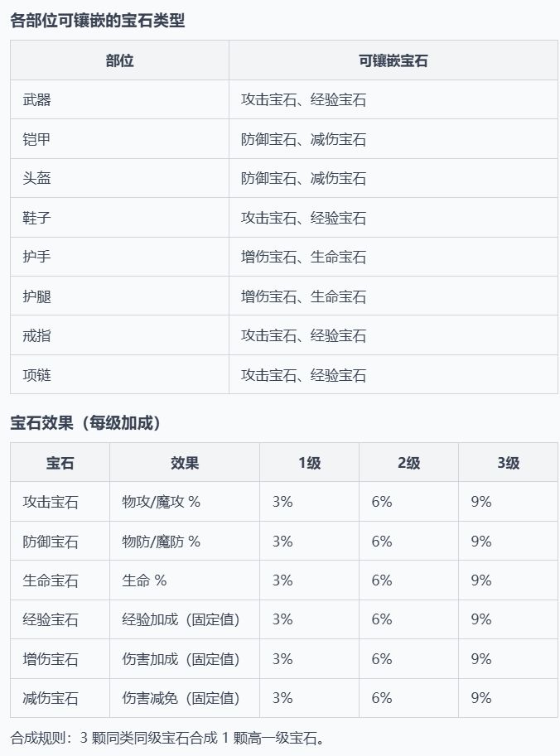Click the 护手 row's 增伤宝石、生命宝石 cell

click(303, 257)
